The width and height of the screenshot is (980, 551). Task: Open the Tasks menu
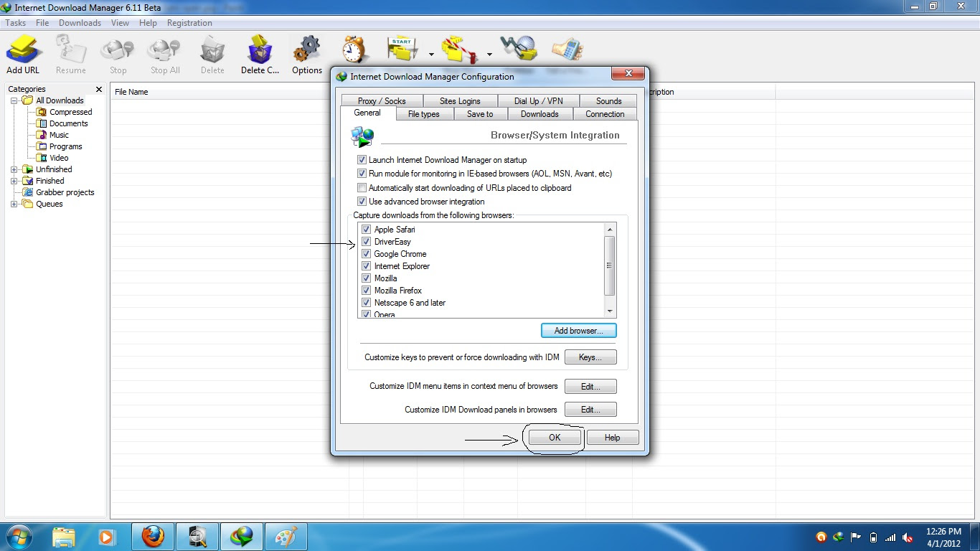pos(16,23)
